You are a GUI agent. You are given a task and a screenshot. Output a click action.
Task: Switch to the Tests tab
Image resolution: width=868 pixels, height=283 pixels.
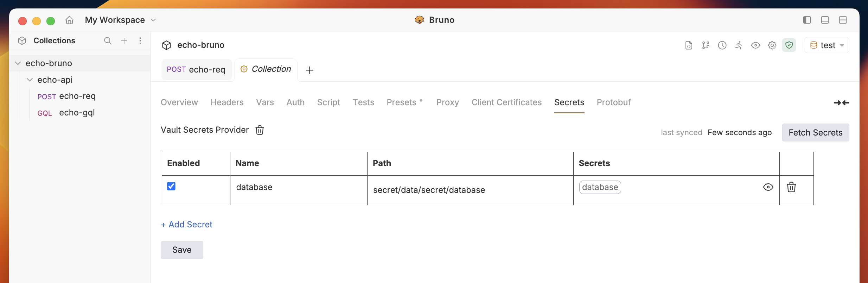363,102
